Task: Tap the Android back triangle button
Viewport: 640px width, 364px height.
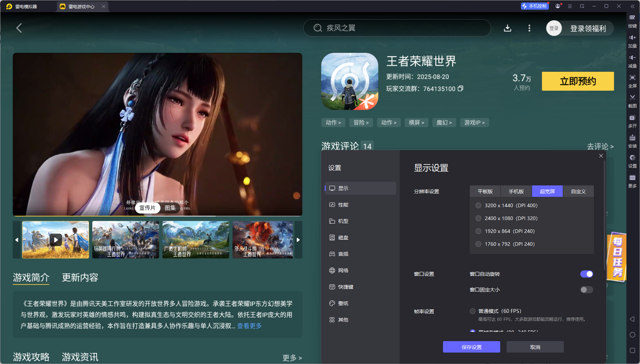Action: tap(632, 319)
